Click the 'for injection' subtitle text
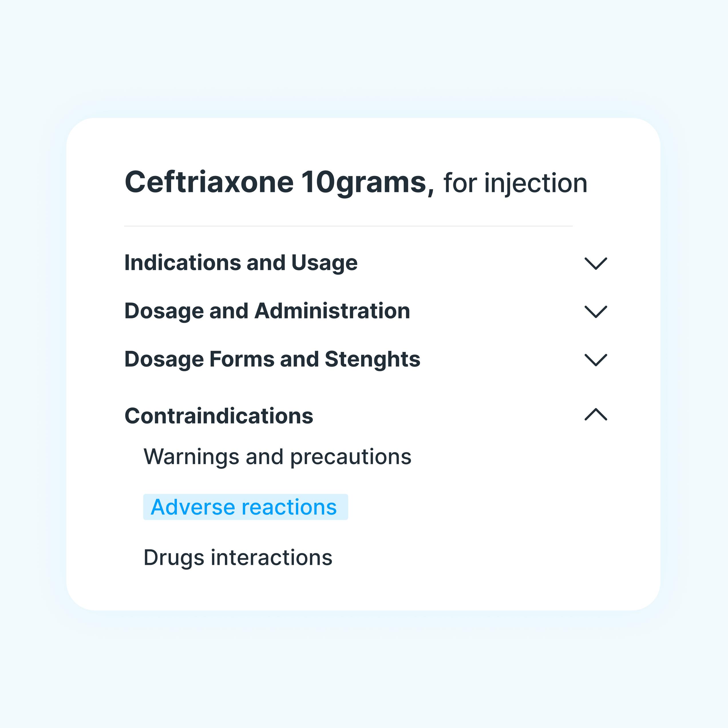The image size is (728, 728). [x=515, y=183]
